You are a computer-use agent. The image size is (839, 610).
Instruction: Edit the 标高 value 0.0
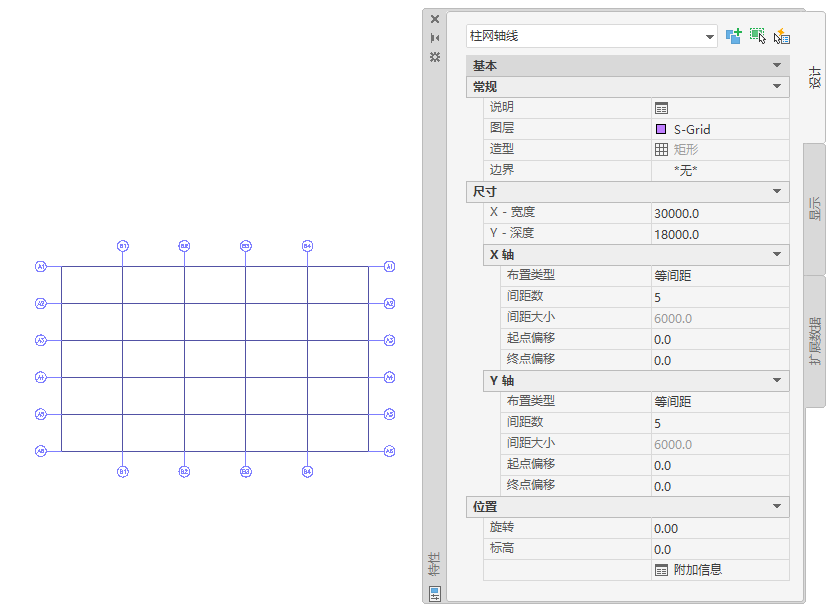pyautogui.click(x=720, y=550)
